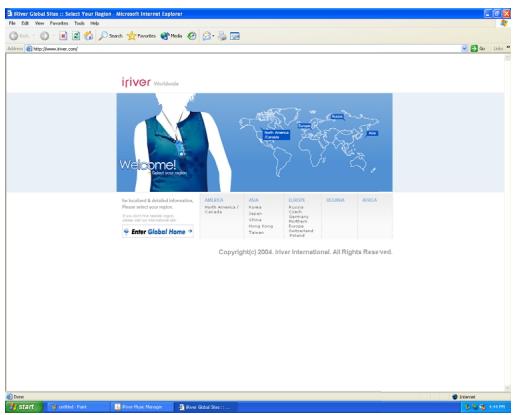The image size is (515, 415).
Task: Click the Mail toolbar icon
Action: pyautogui.click(x=207, y=36)
